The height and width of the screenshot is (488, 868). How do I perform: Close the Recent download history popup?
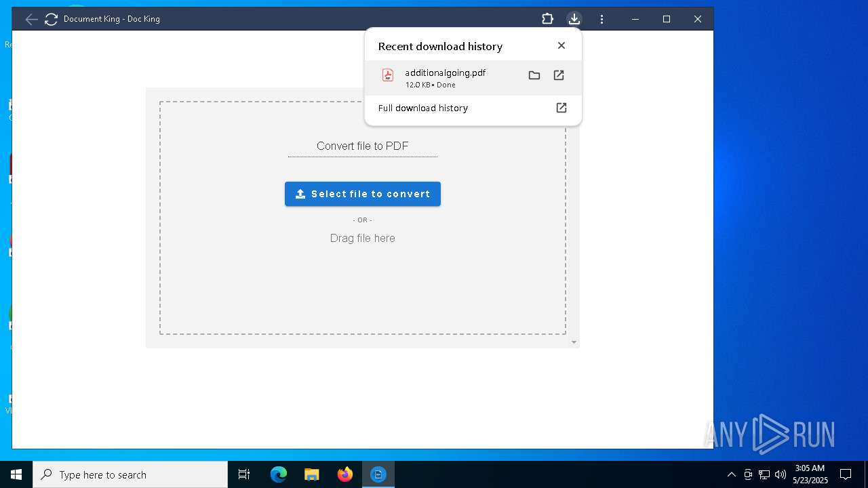[x=561, y=45]
